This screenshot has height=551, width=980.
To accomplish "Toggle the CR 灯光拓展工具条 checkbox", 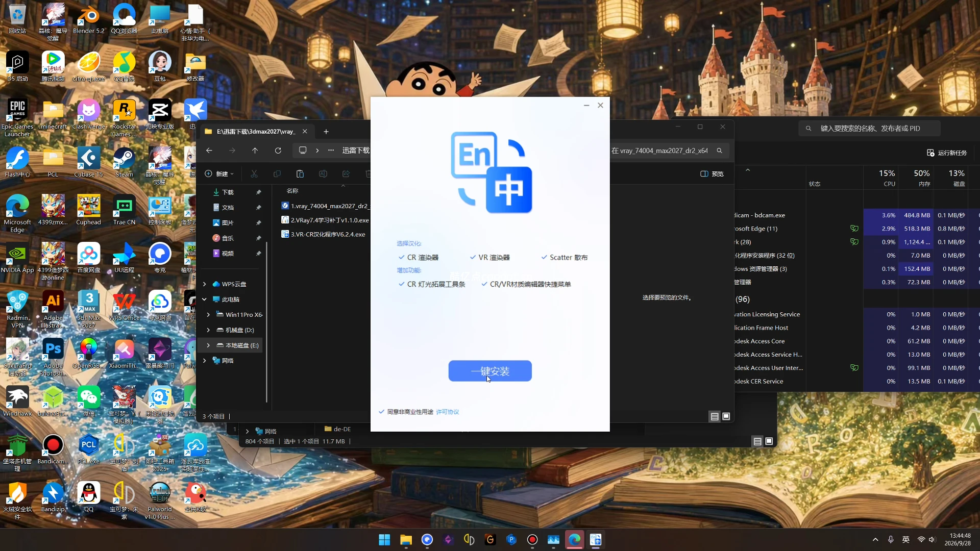I will click(402, 284).
